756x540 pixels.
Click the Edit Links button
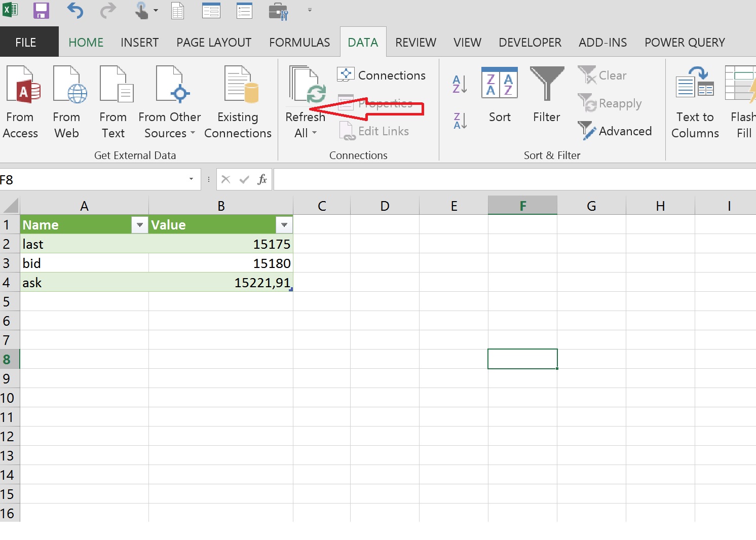click(374, 131)
